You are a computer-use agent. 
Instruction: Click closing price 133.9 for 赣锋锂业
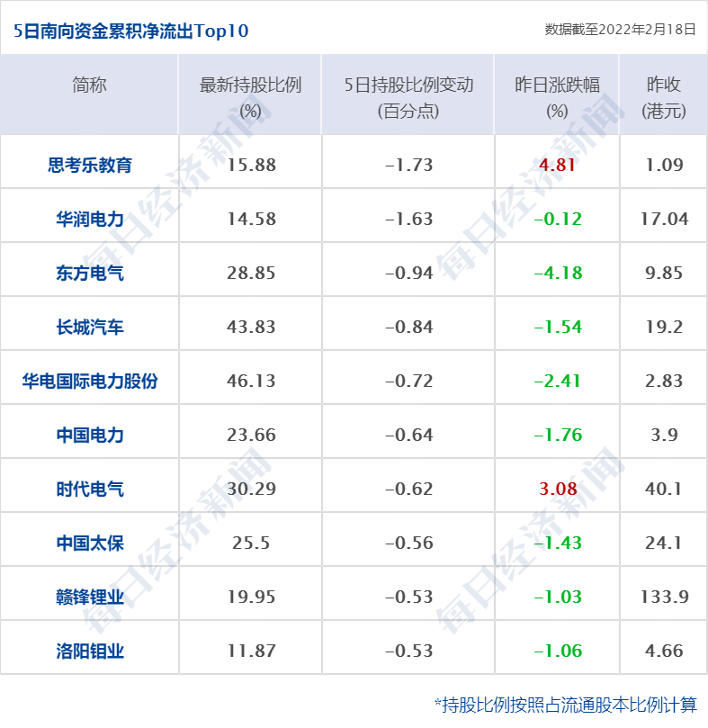click(664, 598)
